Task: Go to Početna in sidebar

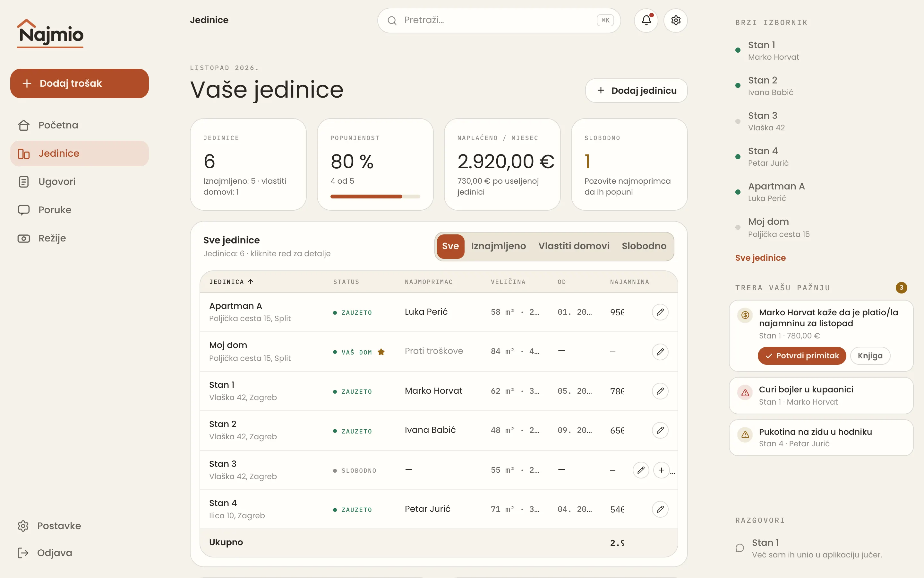Action: click(x=80, y=125)
